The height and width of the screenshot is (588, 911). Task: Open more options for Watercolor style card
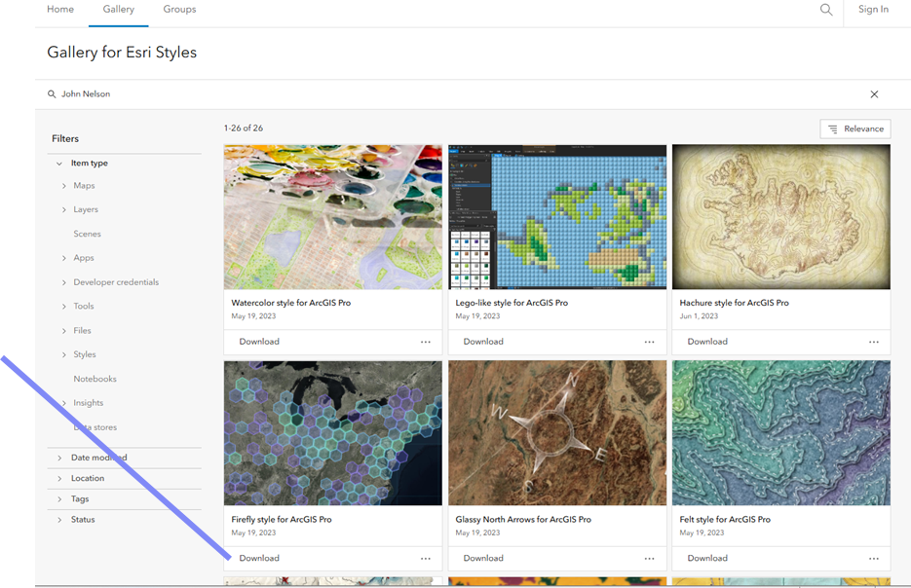pos(426,342)
